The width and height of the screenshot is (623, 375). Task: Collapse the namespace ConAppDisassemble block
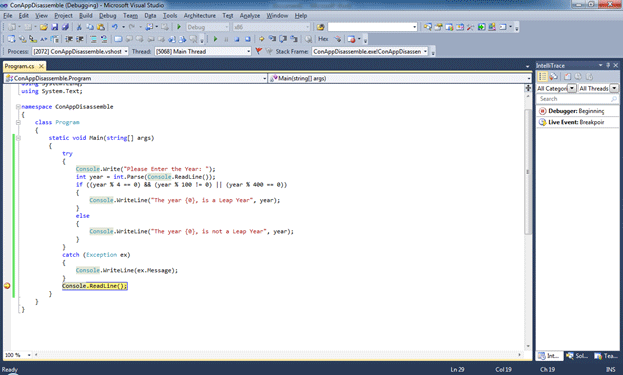point(18,106)
